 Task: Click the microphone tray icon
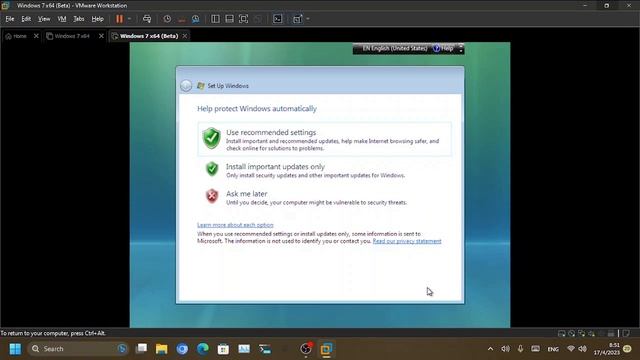pyautogui.click(x=520, y=349)
